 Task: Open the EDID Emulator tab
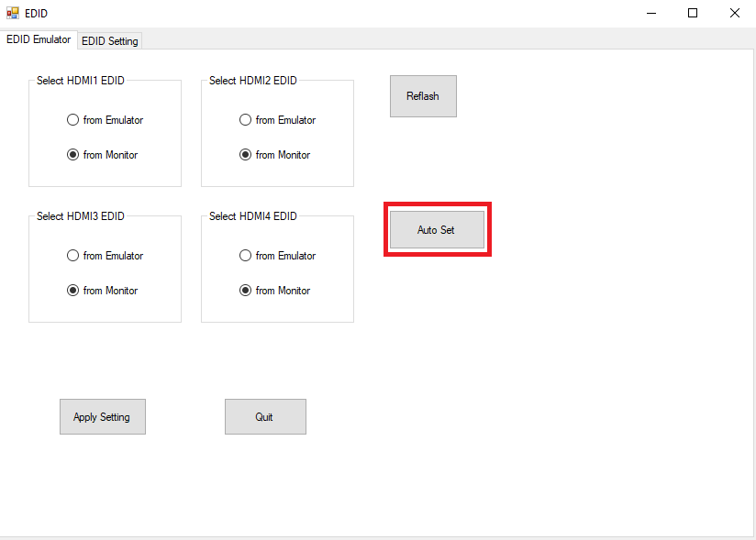tap(39, 39)
